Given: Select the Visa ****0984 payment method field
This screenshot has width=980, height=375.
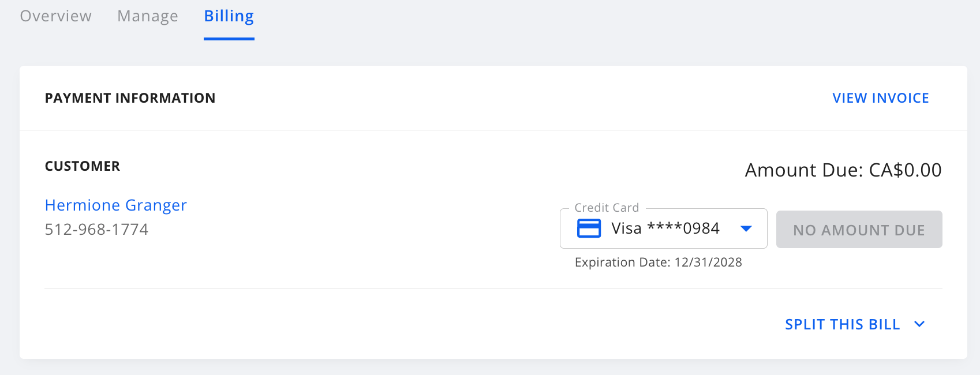Looking at the screenshot, I should (665, 228).
